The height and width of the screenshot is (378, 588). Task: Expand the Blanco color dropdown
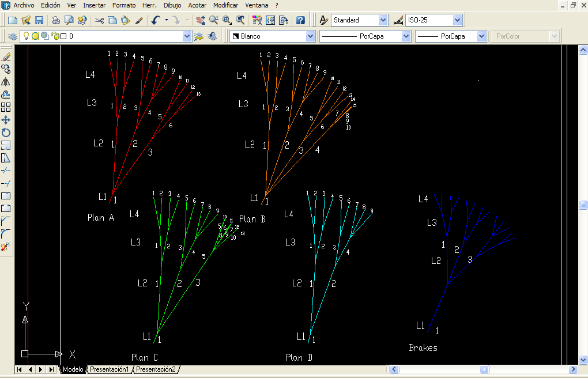point(310,36)
